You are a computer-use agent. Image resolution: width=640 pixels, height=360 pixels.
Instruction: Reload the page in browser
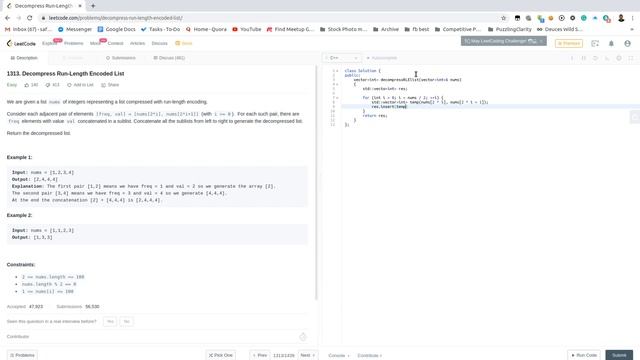click(x=29, y=18)
